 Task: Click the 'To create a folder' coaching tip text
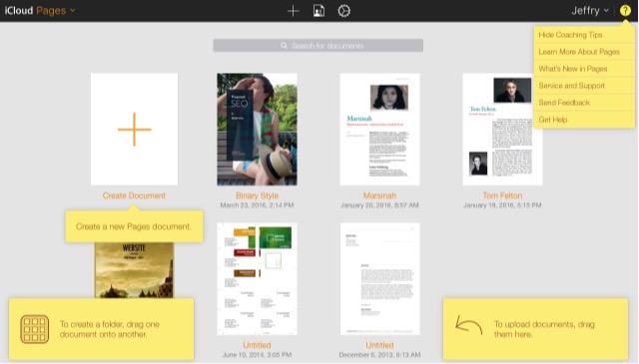pyautogui.click(x=109, y=329)
